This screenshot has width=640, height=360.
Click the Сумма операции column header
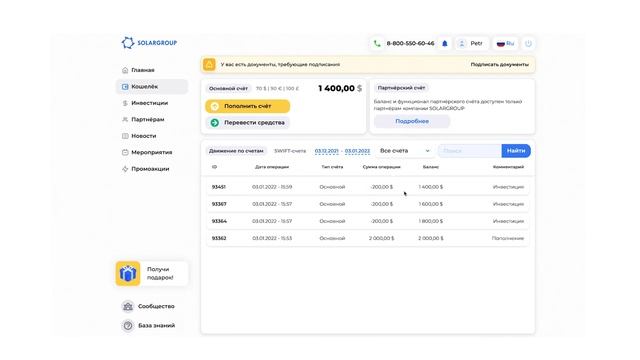tap(382, 167)
